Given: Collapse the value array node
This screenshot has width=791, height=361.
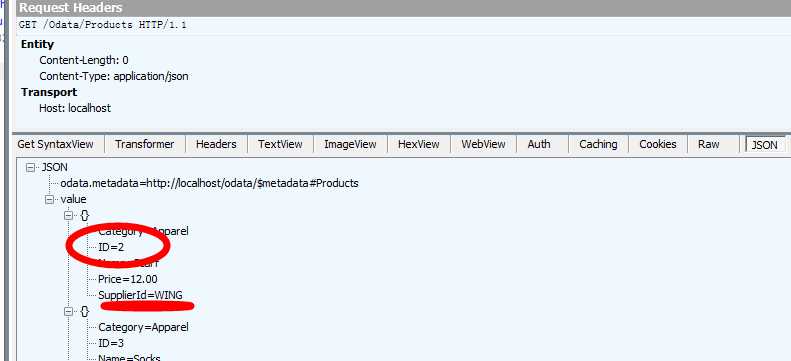Looking at the screenshot, I should 49,200.
